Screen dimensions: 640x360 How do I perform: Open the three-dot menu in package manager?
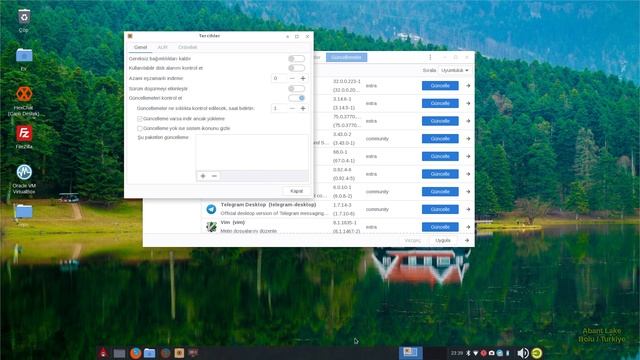tap(430, 58)
